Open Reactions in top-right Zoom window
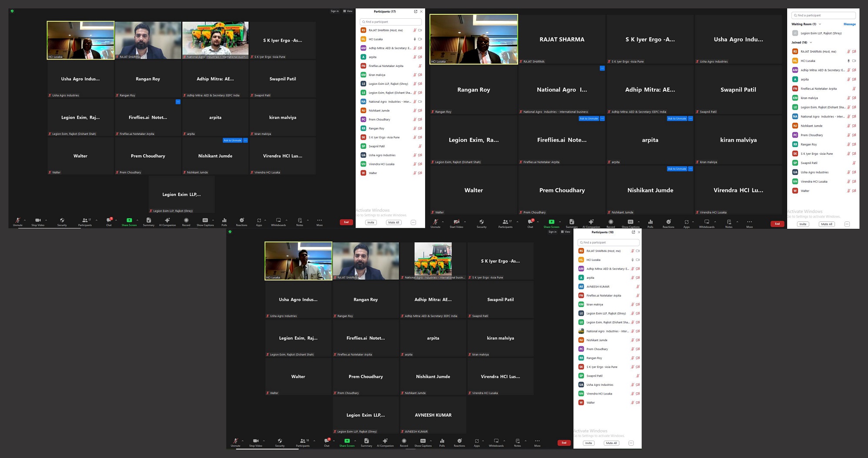868x458 pixels. tap(668, 224)
